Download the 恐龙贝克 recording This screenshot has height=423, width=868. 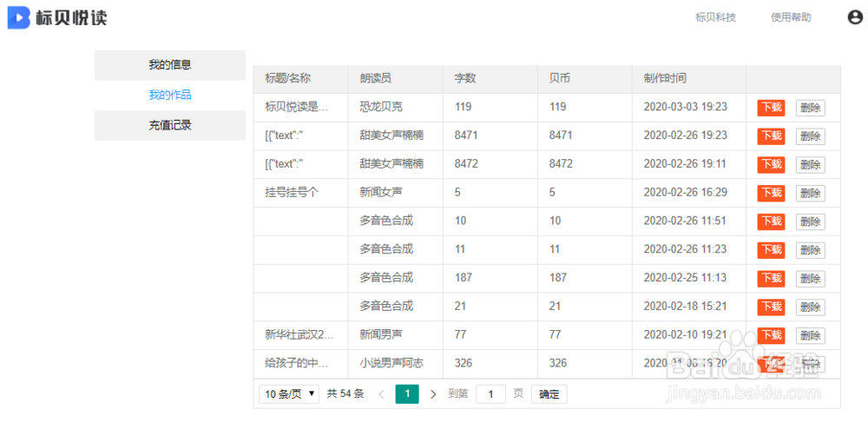(x=771, y=108)
